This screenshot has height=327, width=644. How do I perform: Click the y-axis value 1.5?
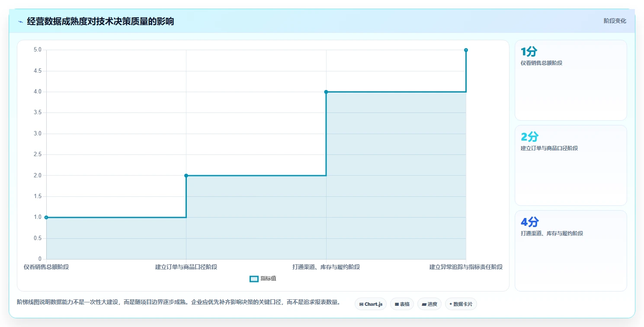pyautogui.click(x=38, y=196)
